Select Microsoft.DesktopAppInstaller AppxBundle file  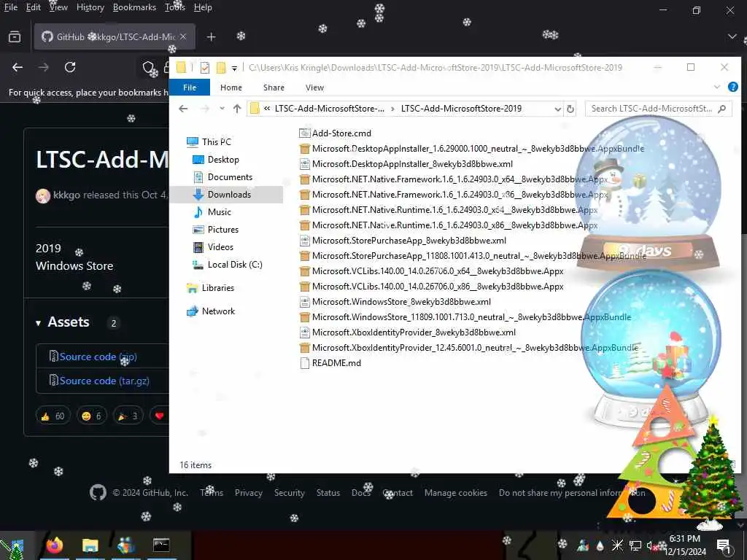(472, 149)
